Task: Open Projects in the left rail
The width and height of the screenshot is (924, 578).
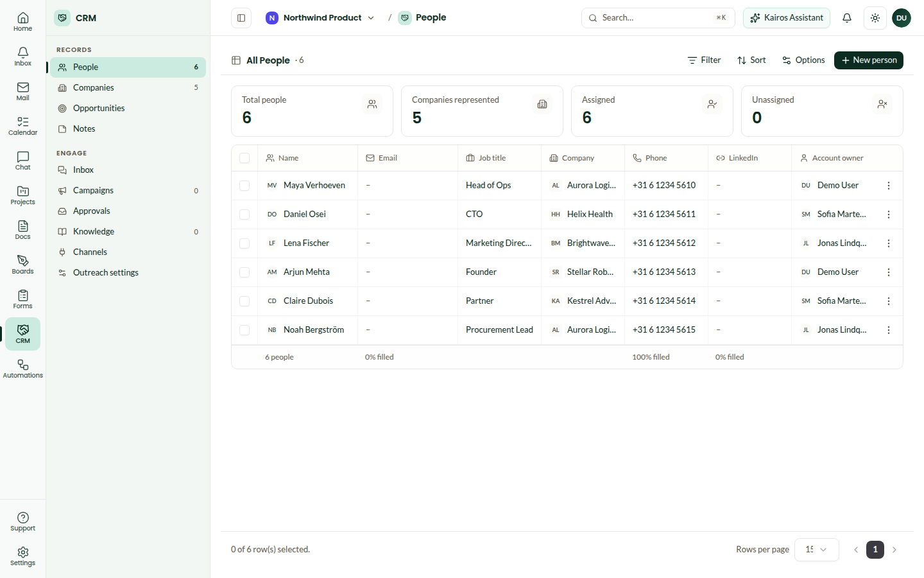Action: pos(22,195)
